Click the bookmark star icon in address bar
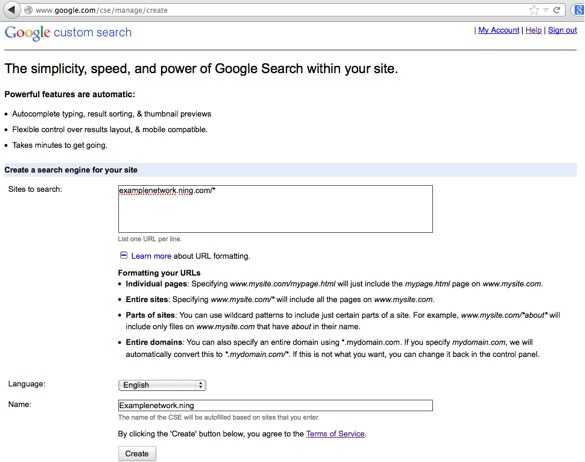 (x=534, y=10)
